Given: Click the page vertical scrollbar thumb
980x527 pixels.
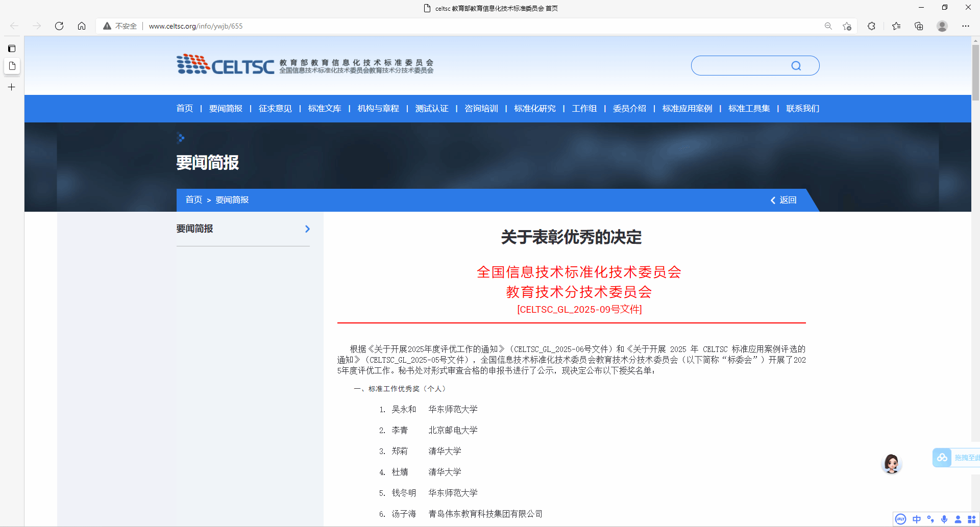Looking at the screenshot, I should point(975,71).
